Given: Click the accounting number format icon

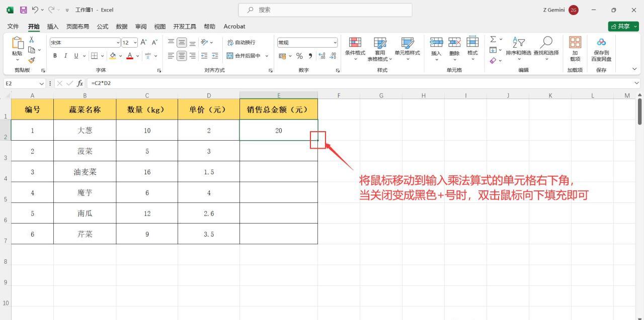Looking at the screenshot, I should coord(282,56).
